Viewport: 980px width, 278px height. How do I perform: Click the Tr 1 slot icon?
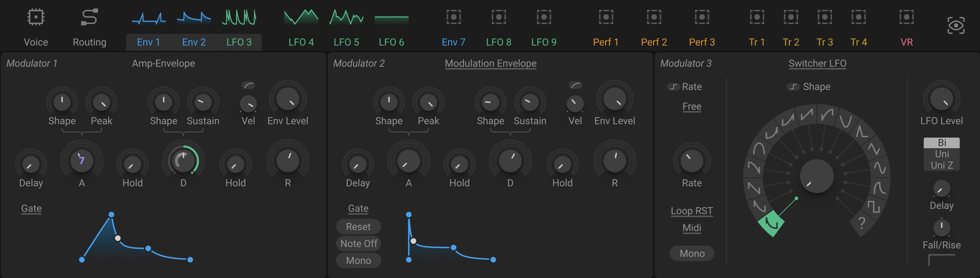tap(757, 17)
